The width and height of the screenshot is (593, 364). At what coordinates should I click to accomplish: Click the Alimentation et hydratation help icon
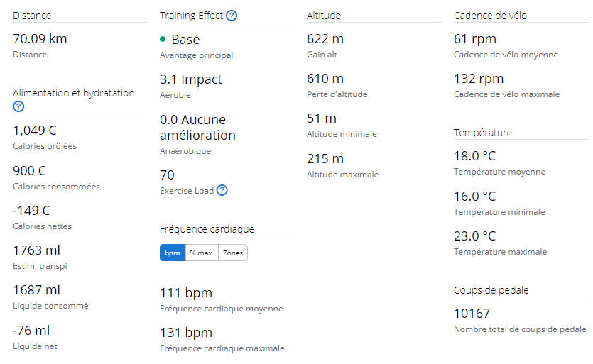(x=18, y=106)
